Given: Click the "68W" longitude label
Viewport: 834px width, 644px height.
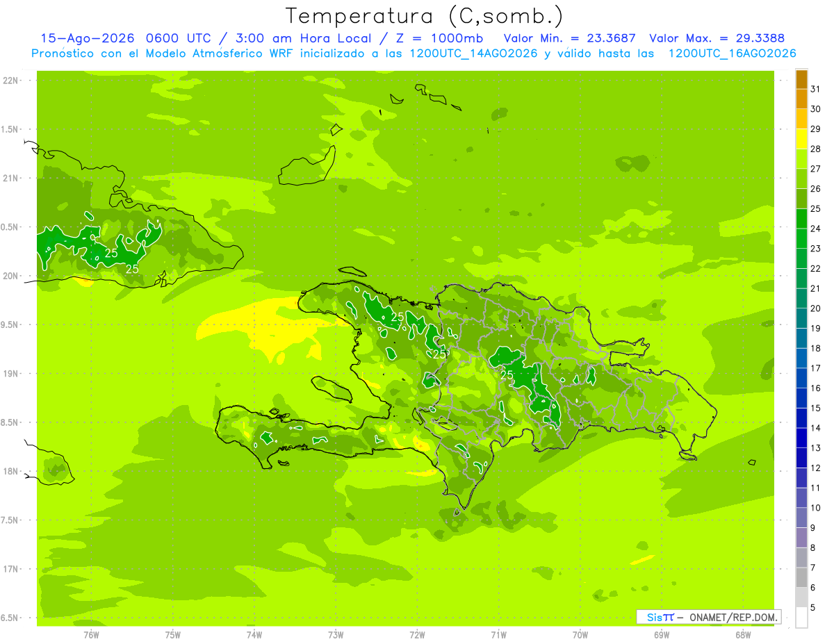Looking at the screenshot, I should pyautogui.click(x=743, y=635).
